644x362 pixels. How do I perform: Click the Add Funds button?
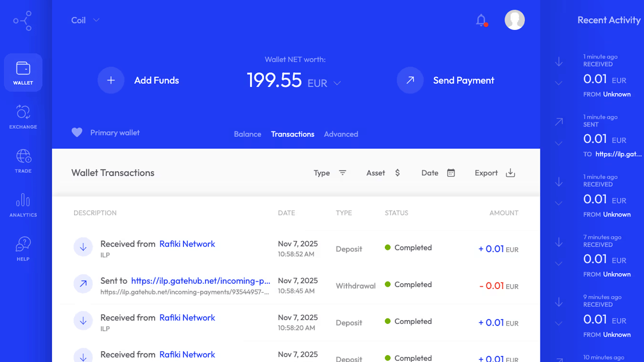click(138, 80)
